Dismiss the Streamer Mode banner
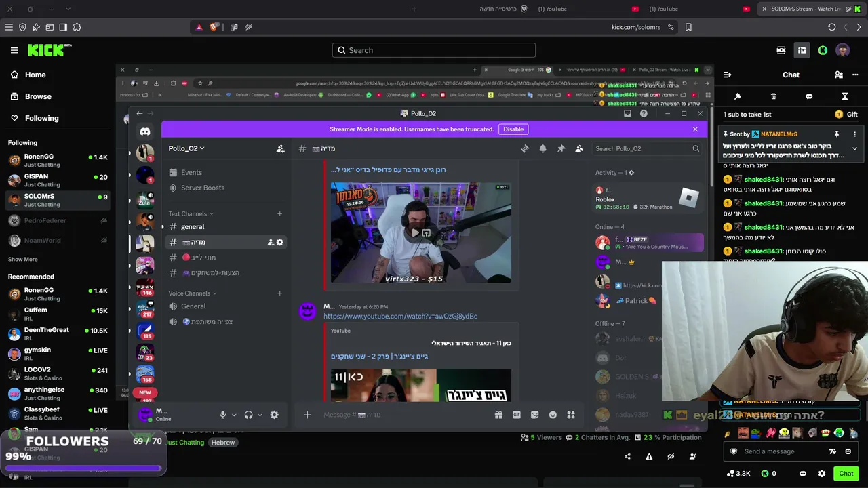 pos(695,129)
